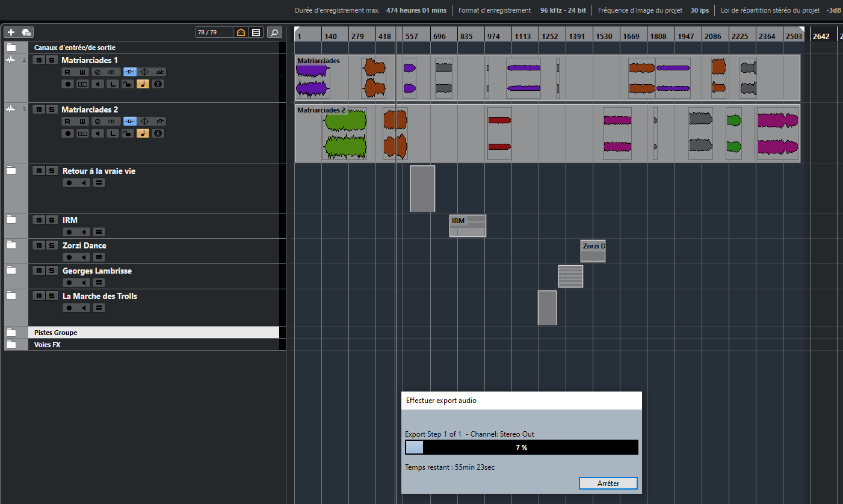This screenshot has width=843, height=504.
Task: Open group editing menu on Retour à la vraie vie
Action: pos(99,183)
